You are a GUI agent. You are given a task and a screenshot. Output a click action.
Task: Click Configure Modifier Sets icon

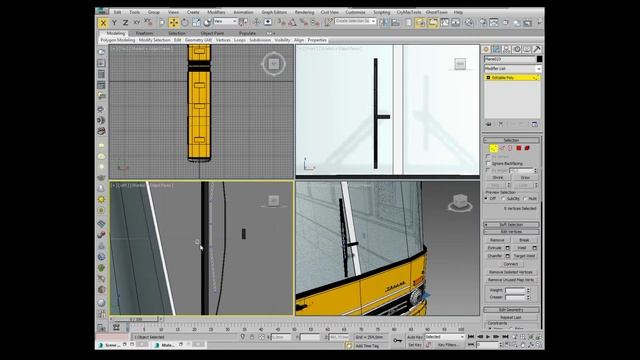coord(535,124)
